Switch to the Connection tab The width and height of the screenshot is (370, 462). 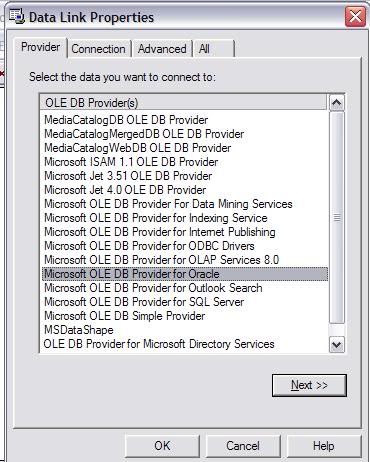(98, 49)
